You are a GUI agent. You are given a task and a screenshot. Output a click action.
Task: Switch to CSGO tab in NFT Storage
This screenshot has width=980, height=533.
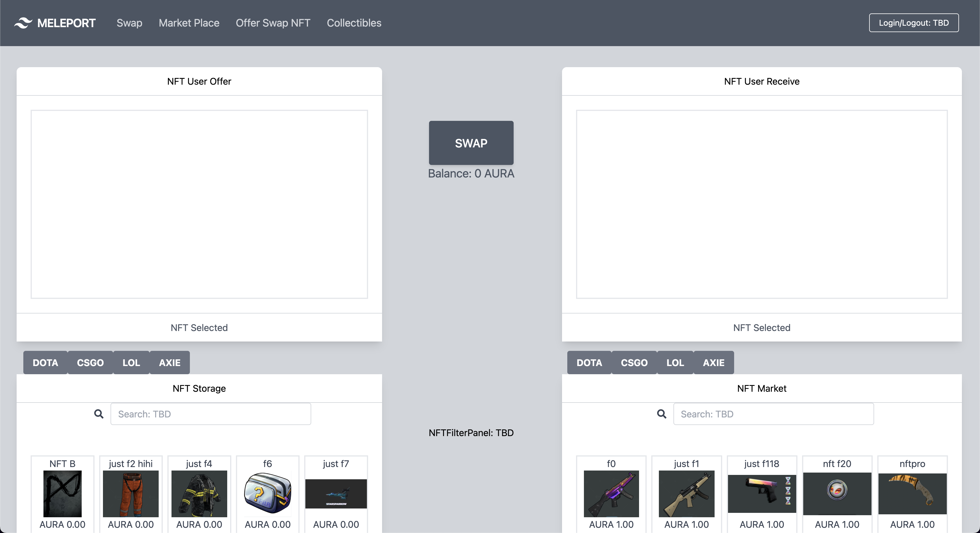(90, 363)
